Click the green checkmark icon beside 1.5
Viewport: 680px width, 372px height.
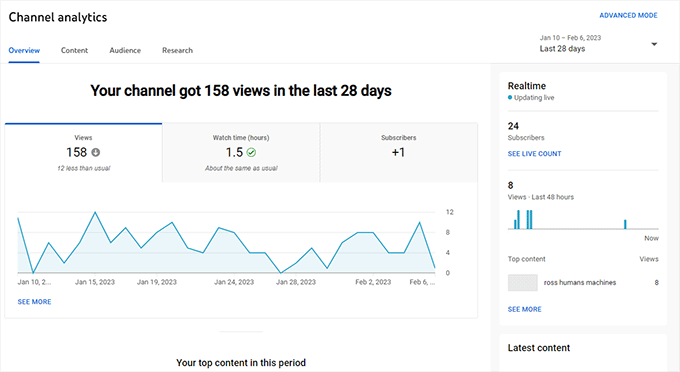point(251,152)
